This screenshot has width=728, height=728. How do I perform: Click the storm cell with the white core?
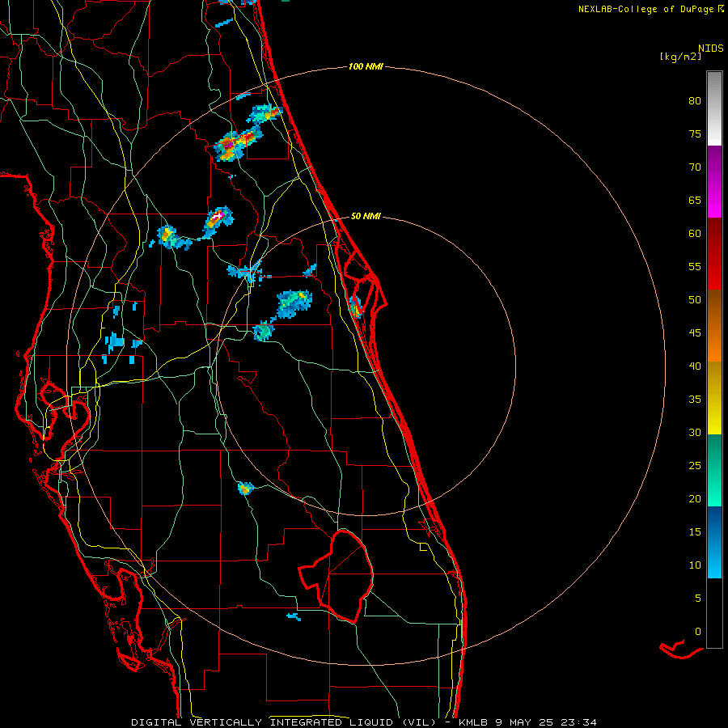[218, 222]
